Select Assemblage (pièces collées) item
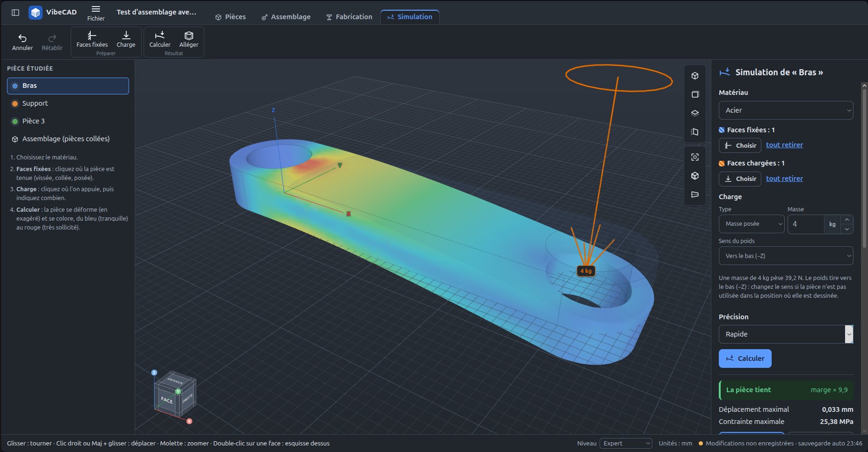This screenshot has width=868, height=452. (68, 139)
